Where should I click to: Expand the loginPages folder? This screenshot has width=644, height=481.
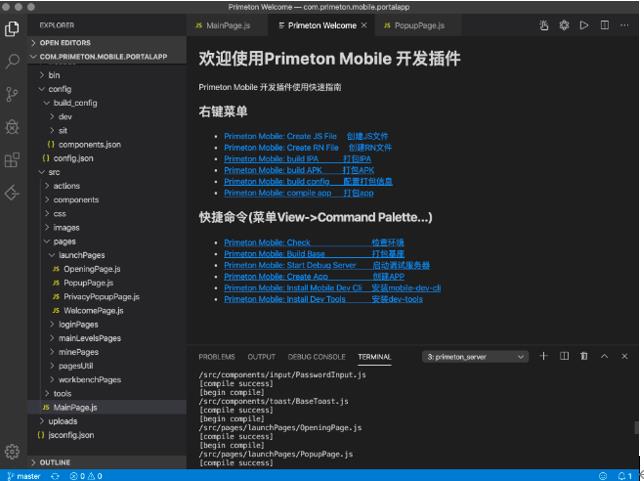(78, 325)
